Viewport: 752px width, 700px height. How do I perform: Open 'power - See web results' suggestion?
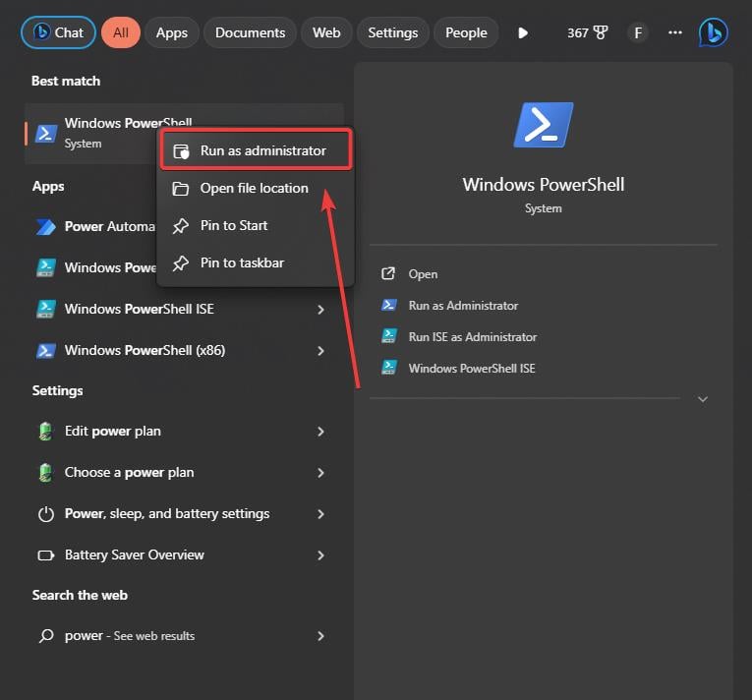[185, 635]
